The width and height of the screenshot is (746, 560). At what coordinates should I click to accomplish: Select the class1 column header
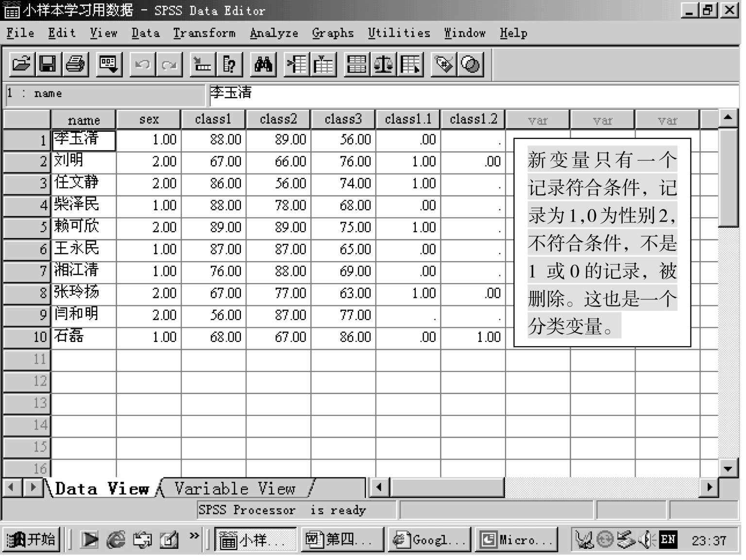[x=213, y=119]
